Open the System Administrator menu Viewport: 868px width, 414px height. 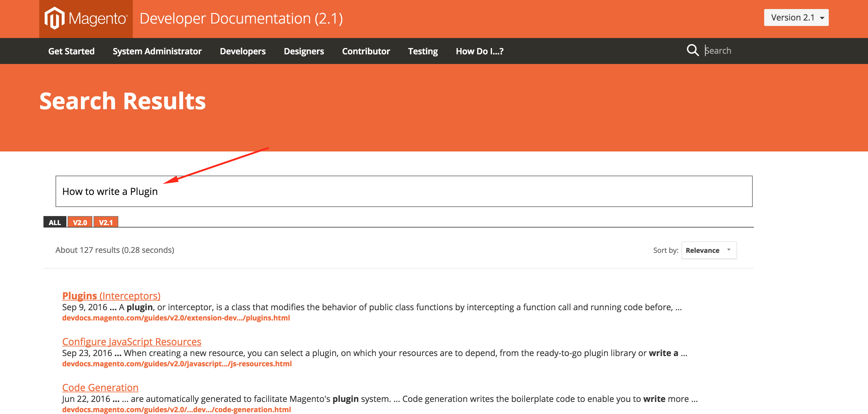pos(157,51)
